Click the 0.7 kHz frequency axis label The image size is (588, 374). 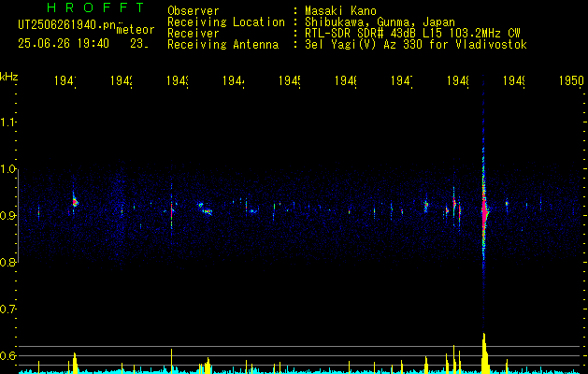pyautogui.click(x=7, y=309)
